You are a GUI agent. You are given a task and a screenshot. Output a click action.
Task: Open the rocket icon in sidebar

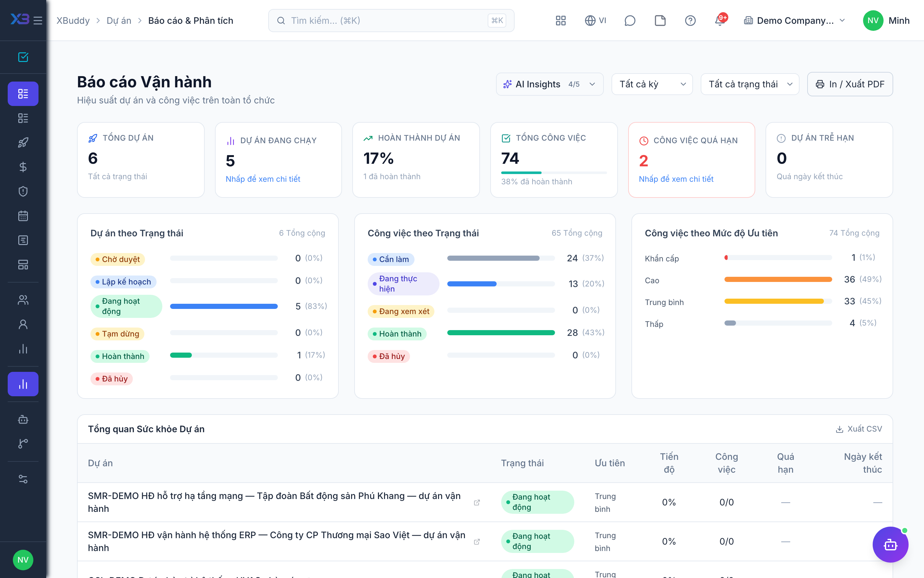coord(23,143)
